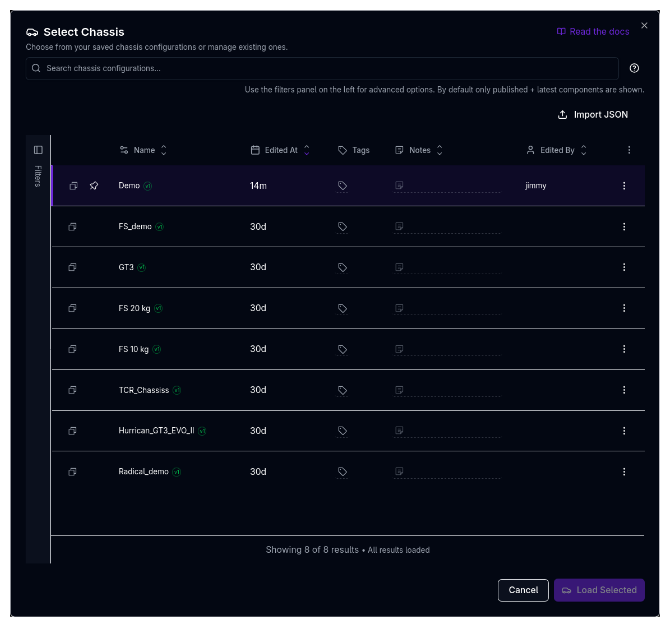The image size is (669, 626).
Task: Click the help question mark icon
Action: [634, 68]
